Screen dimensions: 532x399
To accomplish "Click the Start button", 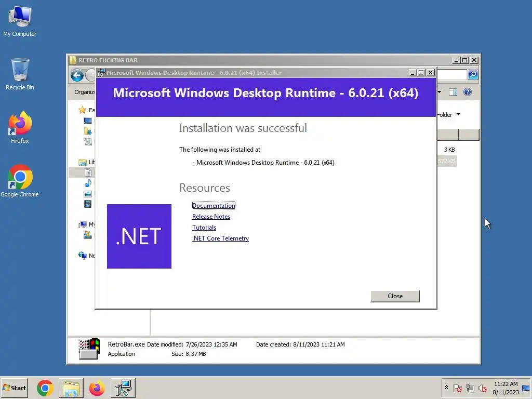I will pos(14,388).
